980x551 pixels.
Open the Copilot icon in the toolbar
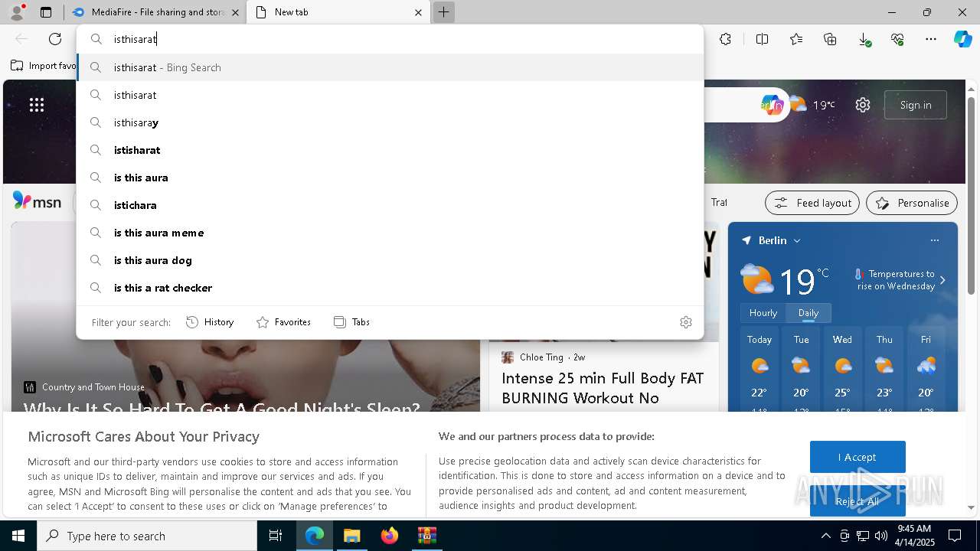(x=962, y=39)
